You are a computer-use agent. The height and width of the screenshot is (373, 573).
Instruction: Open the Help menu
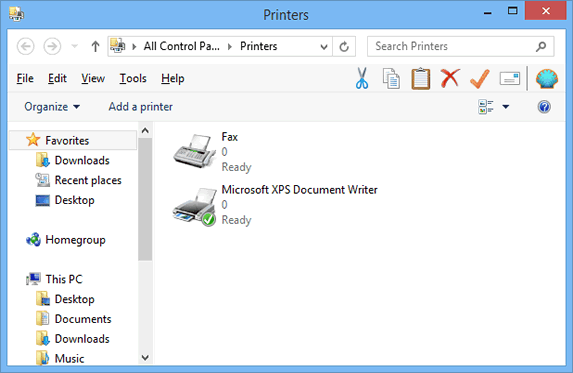172,78
